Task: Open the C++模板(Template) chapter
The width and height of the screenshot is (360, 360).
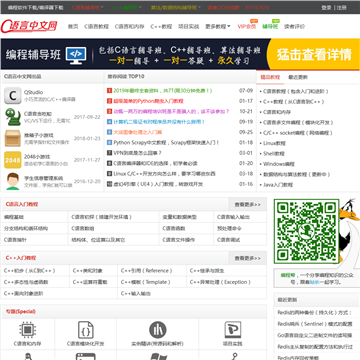Action: pyautogui.click(x=146, y=282)
